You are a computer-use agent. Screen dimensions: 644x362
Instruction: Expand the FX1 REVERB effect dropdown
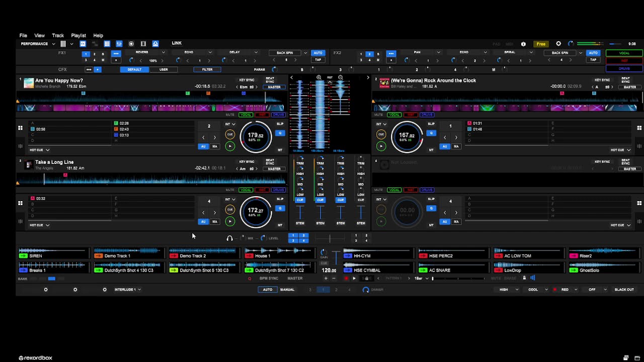163,52
